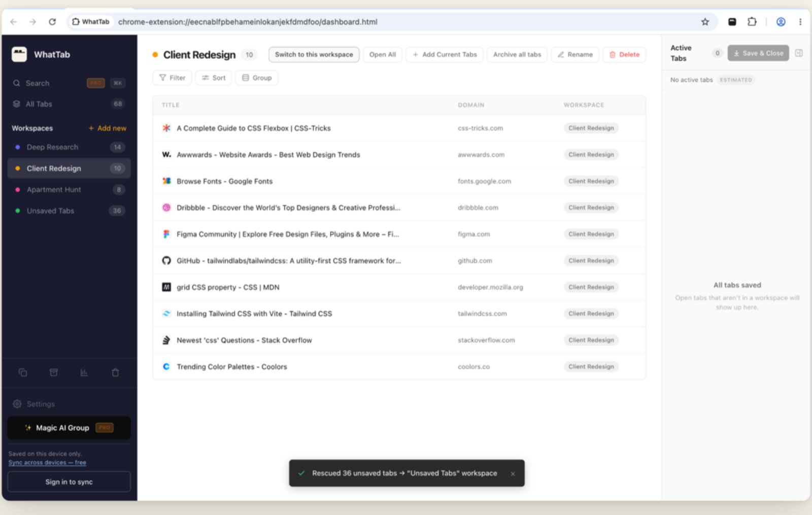
Task: Open the duplicate tabs icon in sidebar
Action: 23,372
